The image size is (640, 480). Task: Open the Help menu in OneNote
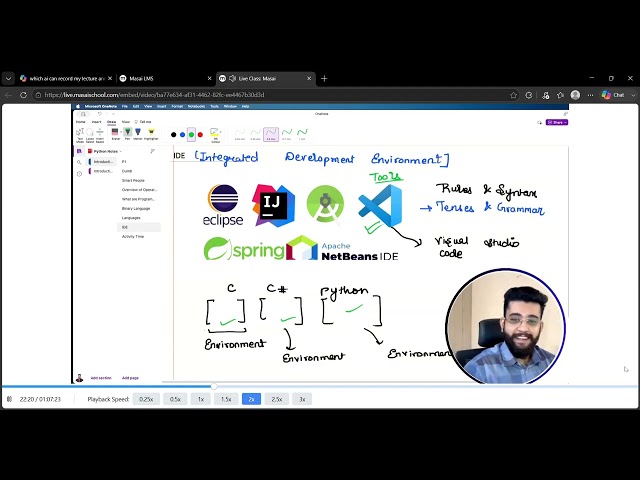point(245,107)
